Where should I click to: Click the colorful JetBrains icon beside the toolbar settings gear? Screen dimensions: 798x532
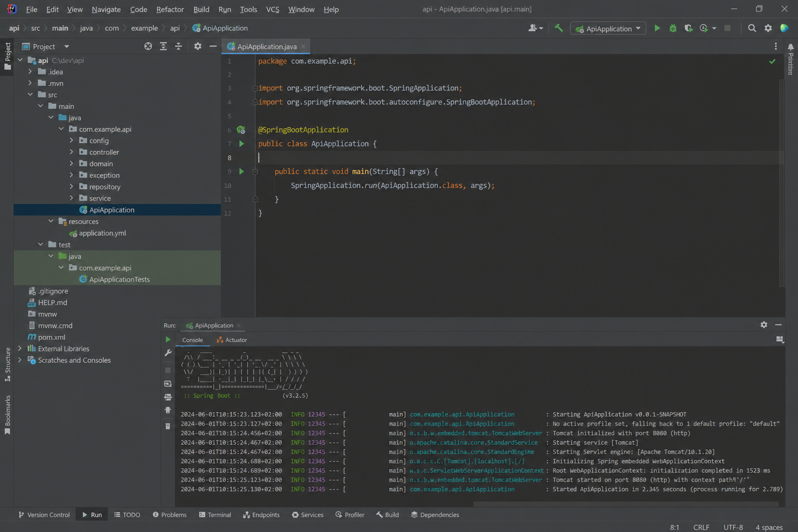[784, 28]
